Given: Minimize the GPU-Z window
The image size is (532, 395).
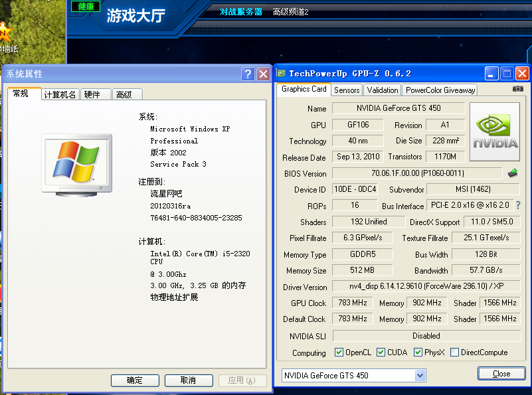Looking at the screenshot, I should click(491, 73).
